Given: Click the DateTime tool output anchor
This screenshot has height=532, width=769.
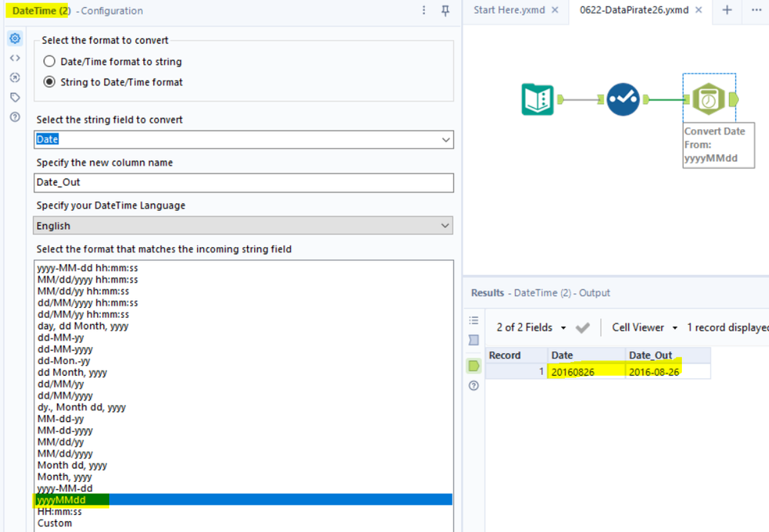Looking at the screenshot, I should click(734, 99).
